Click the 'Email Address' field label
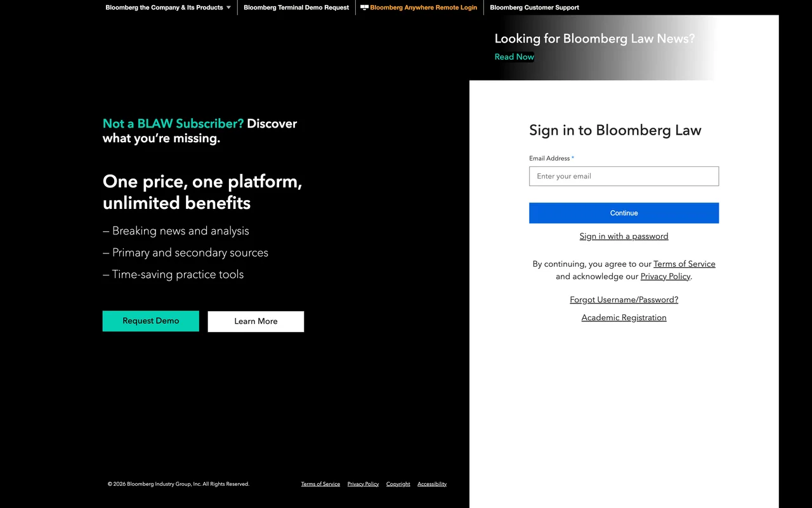This screenshot has height=508, width=812. [549, 158]
